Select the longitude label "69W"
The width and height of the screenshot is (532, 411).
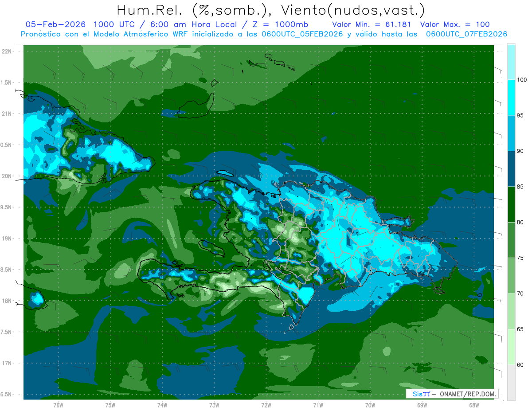pyautogui.click(x=422, y=406)
